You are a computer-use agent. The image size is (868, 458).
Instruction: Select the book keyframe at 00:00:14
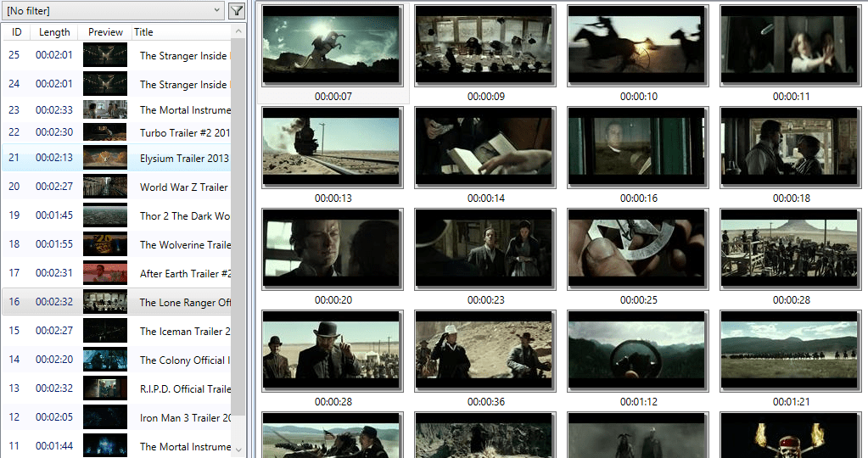[485, 148]
